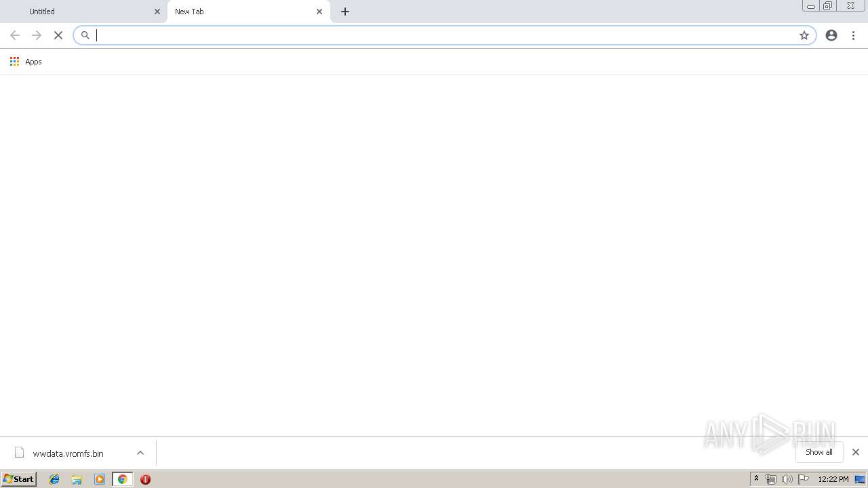The height and width of the screenshot is (488, 868).
Task: Open the red Opera taskbar icon
Action: 145,479
